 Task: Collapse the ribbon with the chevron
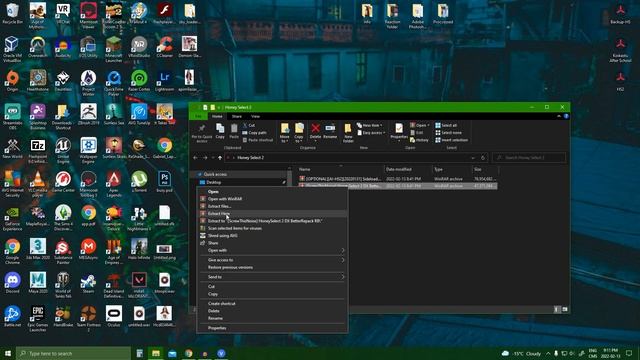(x=559, y=116)
